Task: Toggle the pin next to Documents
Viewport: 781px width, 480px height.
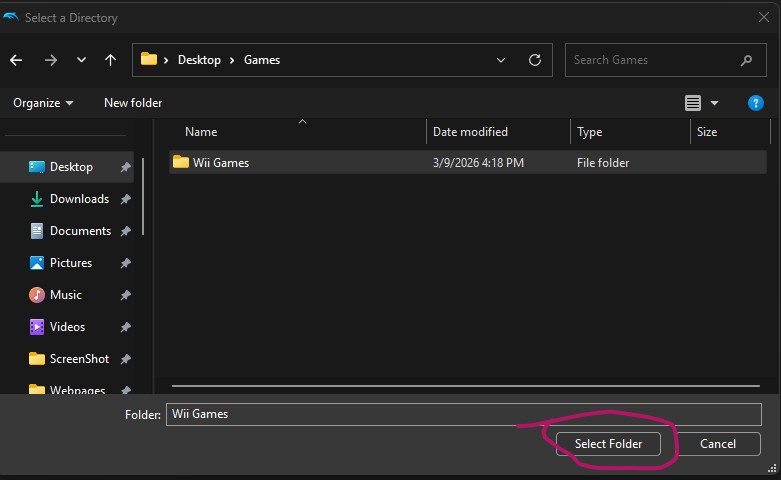Action: [125, 231]
